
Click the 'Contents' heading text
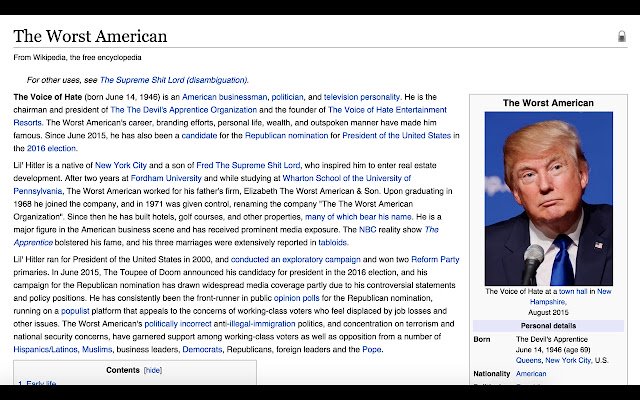click(x=123, y=370)
